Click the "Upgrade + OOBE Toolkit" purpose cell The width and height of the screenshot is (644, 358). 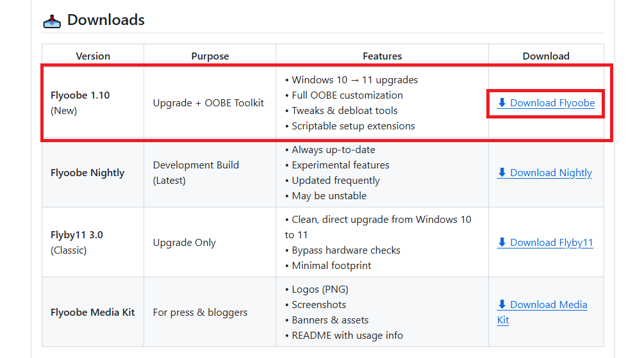[x=208, y=103]
